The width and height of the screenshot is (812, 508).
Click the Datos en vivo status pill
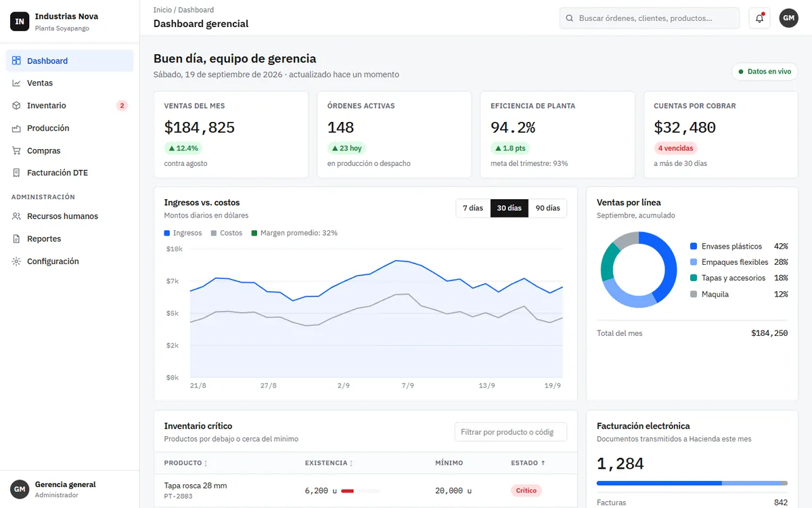(765, 71)
